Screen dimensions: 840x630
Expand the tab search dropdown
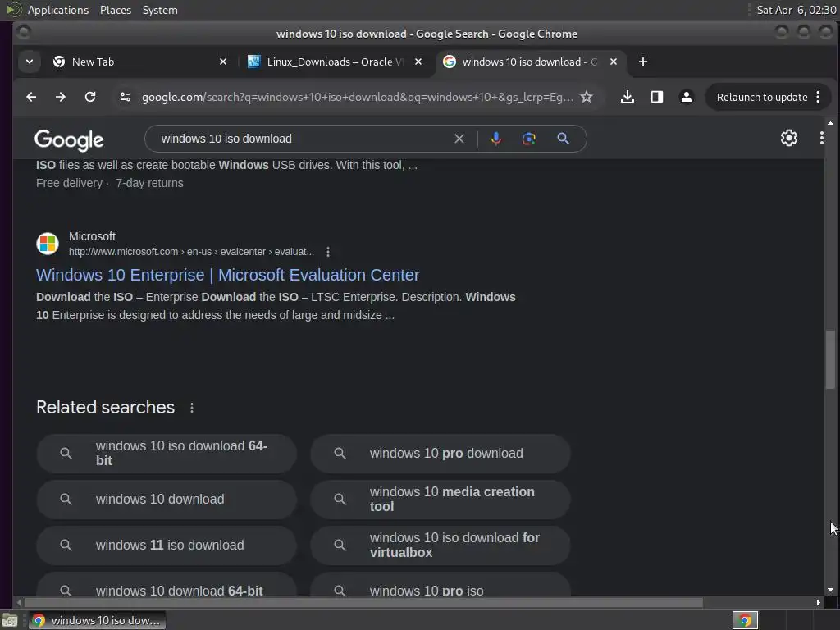click(30, 62)
